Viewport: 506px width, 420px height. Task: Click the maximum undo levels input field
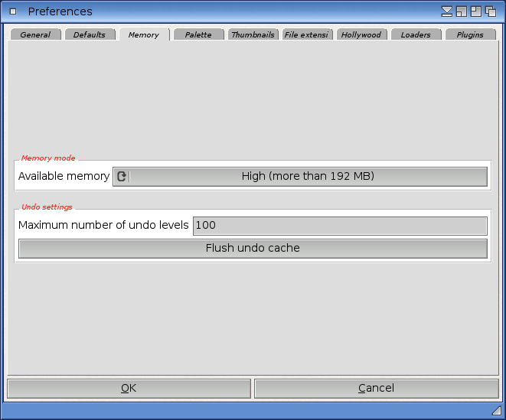point(339,226)
